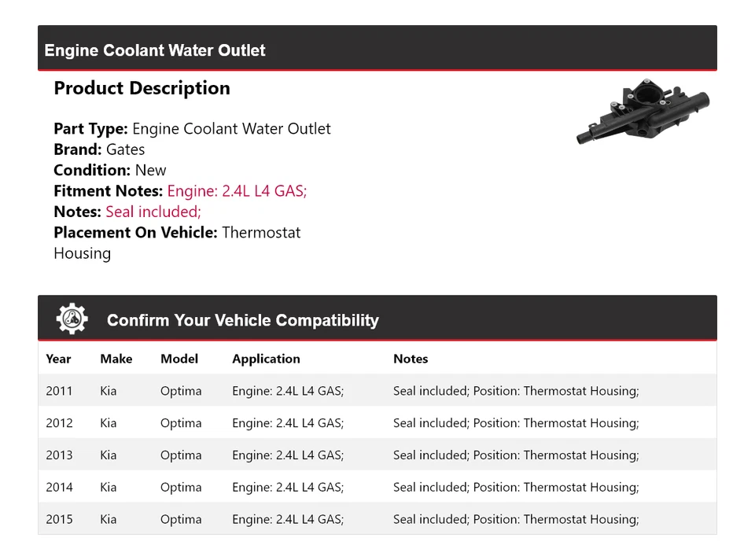The height and width of the screenshot is (560, 755).
Task: Click Kia in the 2014 row
Action: tap(109, 488)
